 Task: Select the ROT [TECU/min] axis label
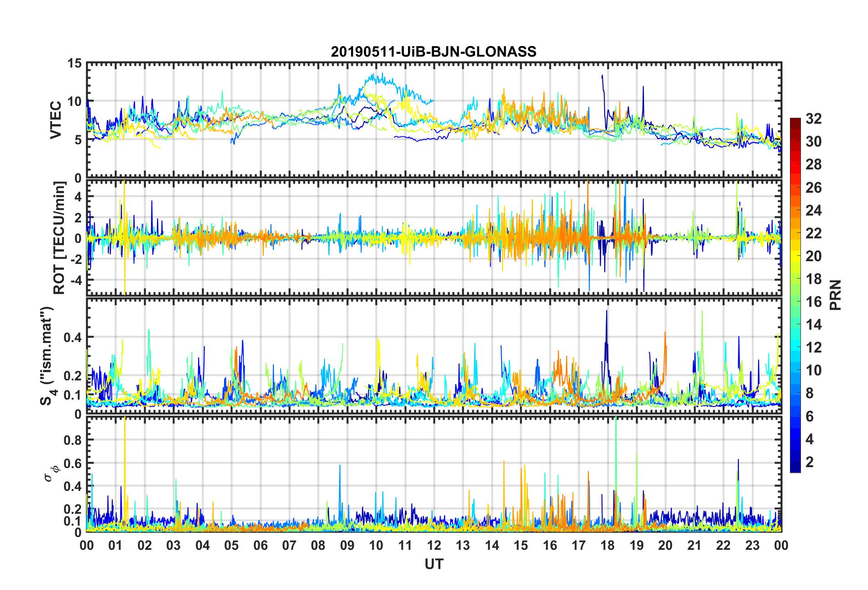[x=59, y=237]
